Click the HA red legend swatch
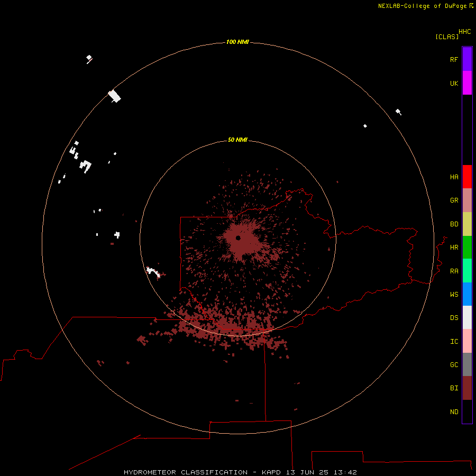Screen dimensions: 476x476 coord(467,177)
